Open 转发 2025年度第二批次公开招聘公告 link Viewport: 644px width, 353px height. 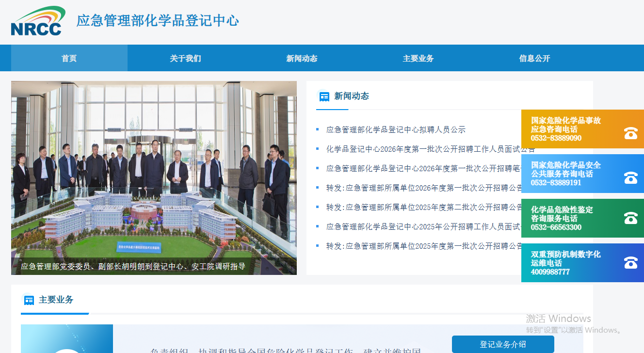(423, 207)
